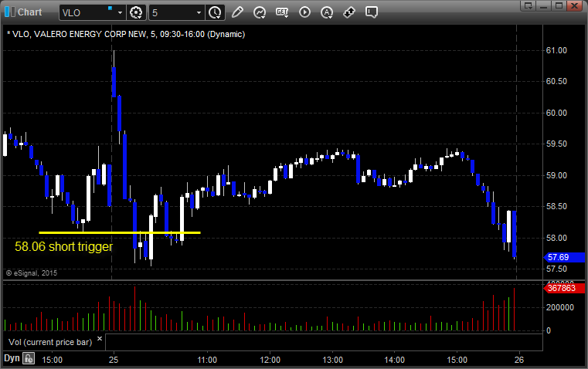
Task: Open the GET studies menu
Action: [x=282, y=12]
